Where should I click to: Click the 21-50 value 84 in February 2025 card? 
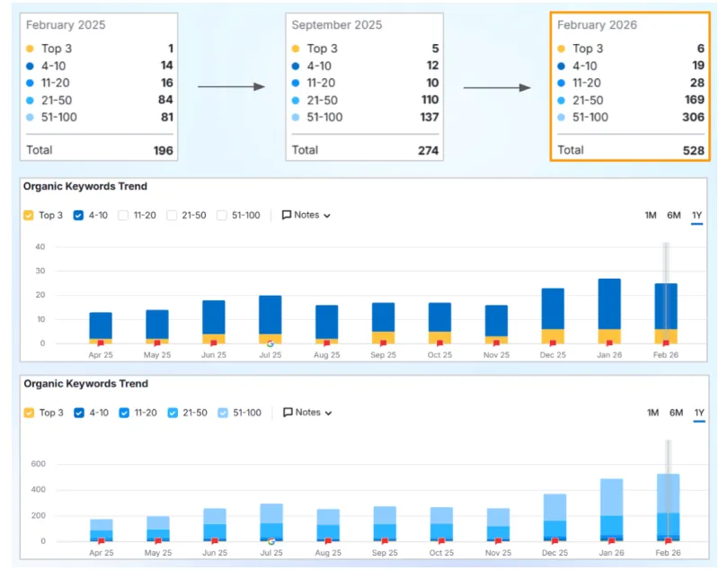point(165,100)
